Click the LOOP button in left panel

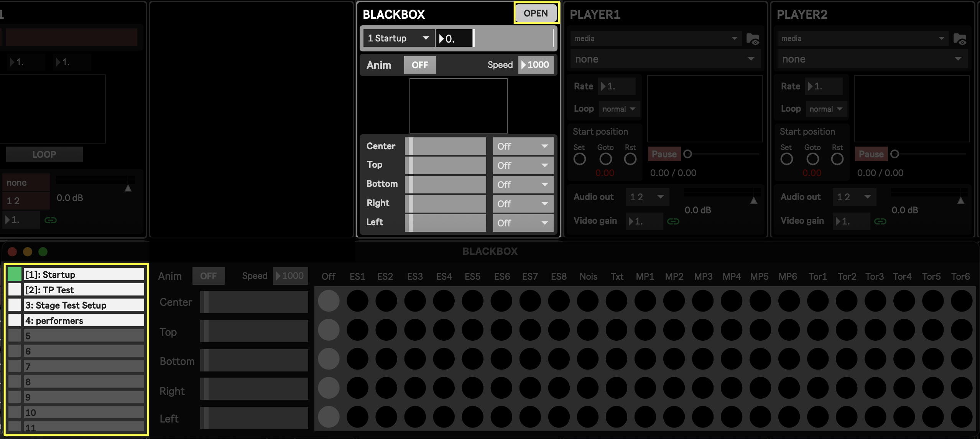[x=44, y=154]
